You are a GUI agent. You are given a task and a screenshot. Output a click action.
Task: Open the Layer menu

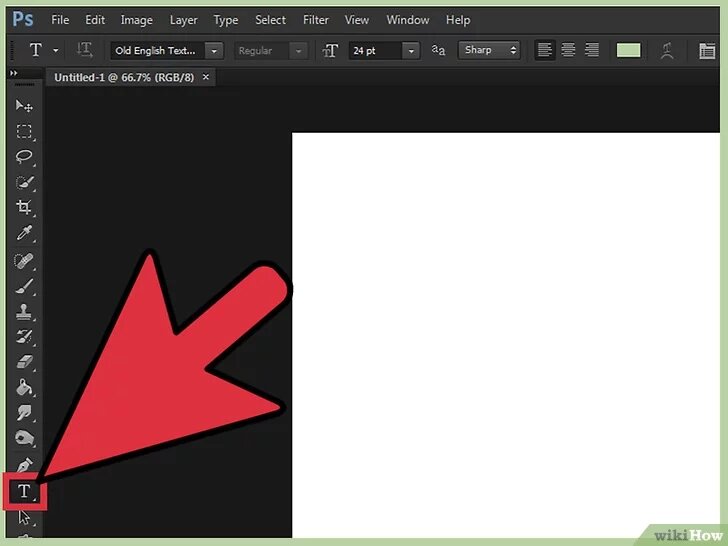click(x=183, y=20)
